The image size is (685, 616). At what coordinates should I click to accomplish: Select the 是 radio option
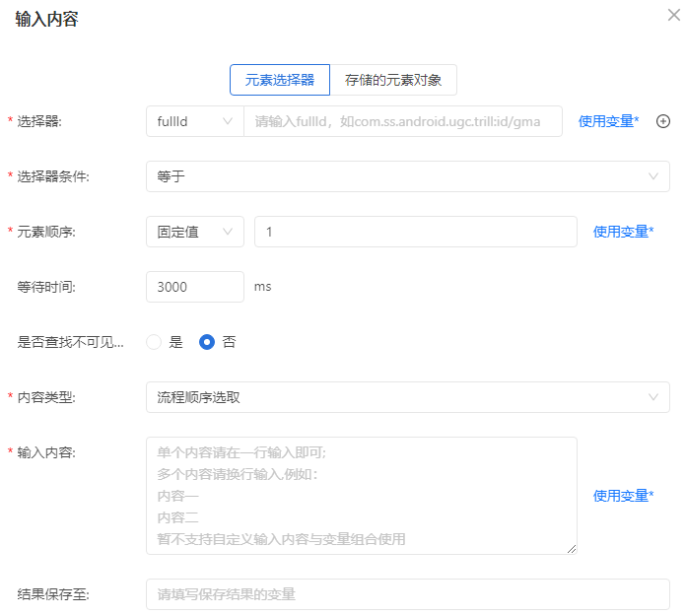[x=154, y=342]
